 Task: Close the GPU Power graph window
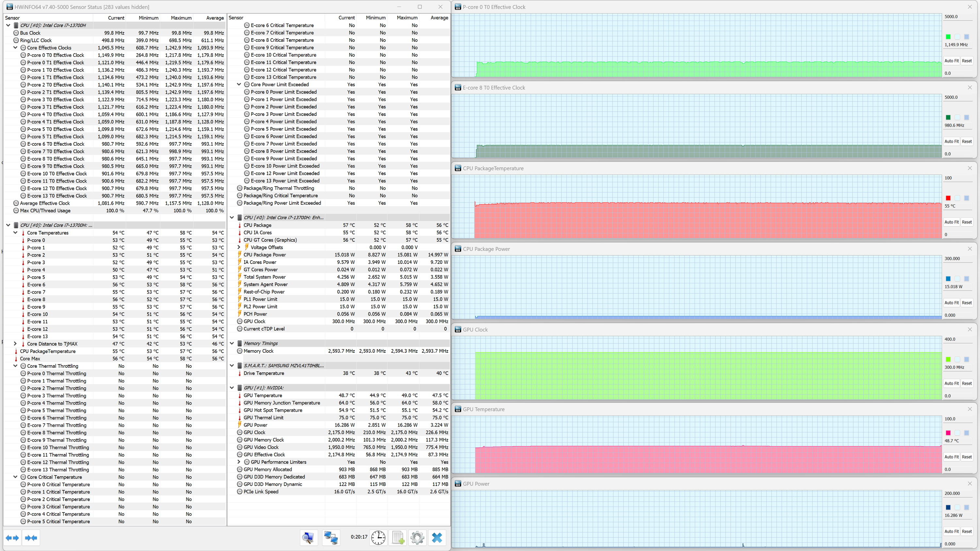[970, 484]
